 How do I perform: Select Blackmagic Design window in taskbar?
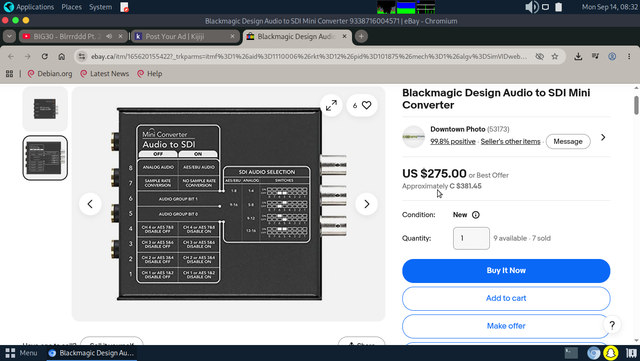[x=91, y=353]
